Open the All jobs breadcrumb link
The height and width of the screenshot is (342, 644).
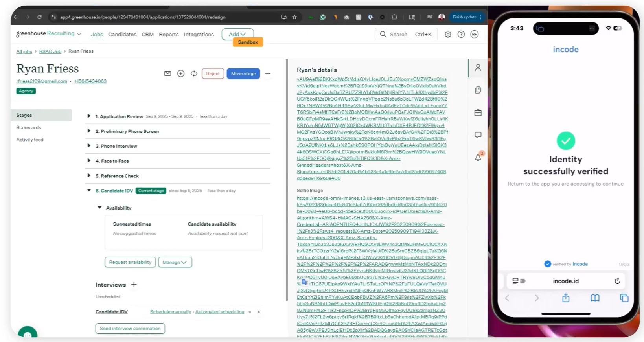pyautogui.click(x=24, y=51)
